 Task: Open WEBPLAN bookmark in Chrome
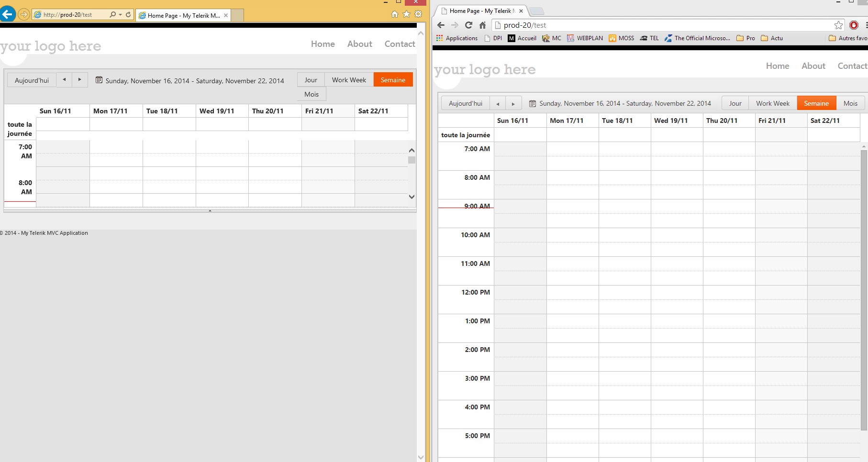(x=585, y=38)
